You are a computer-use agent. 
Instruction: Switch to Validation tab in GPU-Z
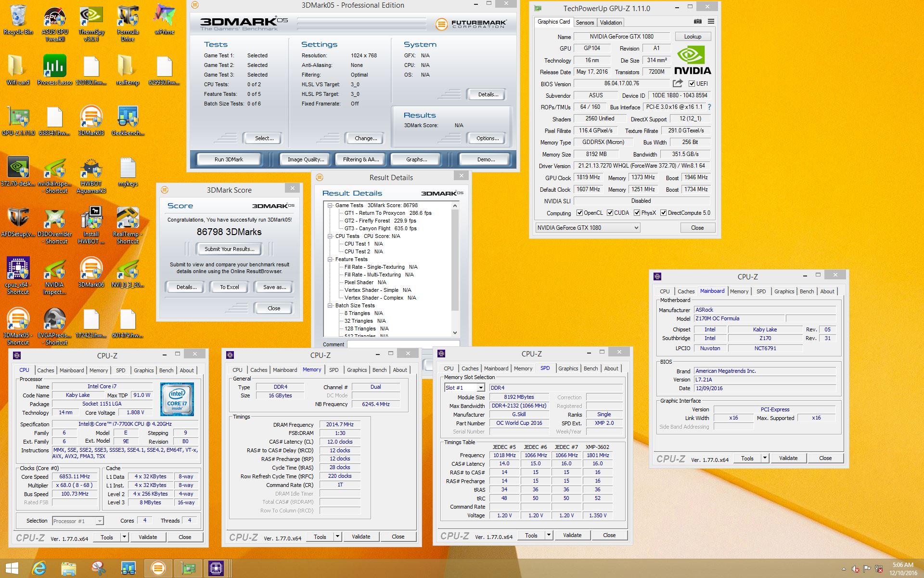point(611,23)
